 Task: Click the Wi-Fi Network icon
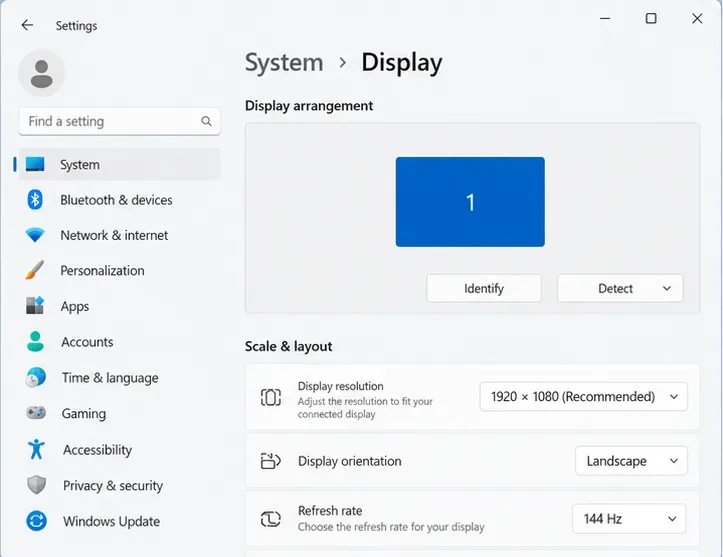click(35, 235)
